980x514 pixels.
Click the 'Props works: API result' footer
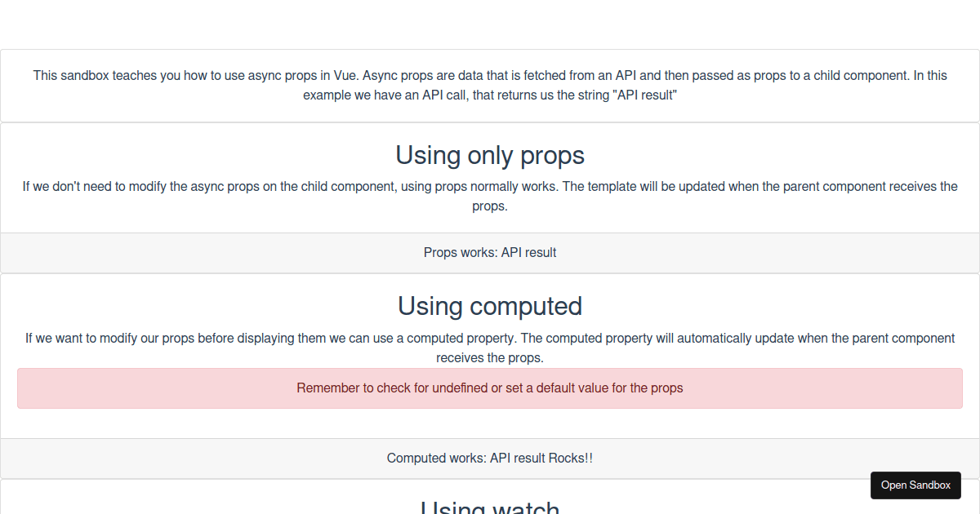click(490, 253)
